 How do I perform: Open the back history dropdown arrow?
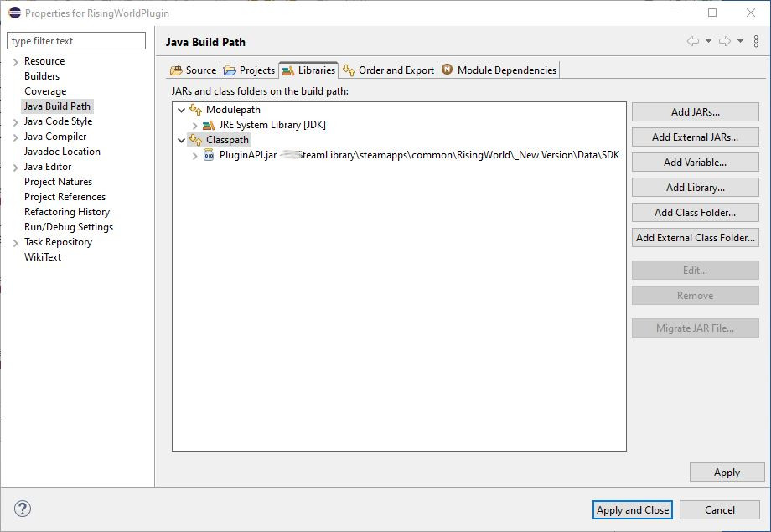[x=708, y=41]
